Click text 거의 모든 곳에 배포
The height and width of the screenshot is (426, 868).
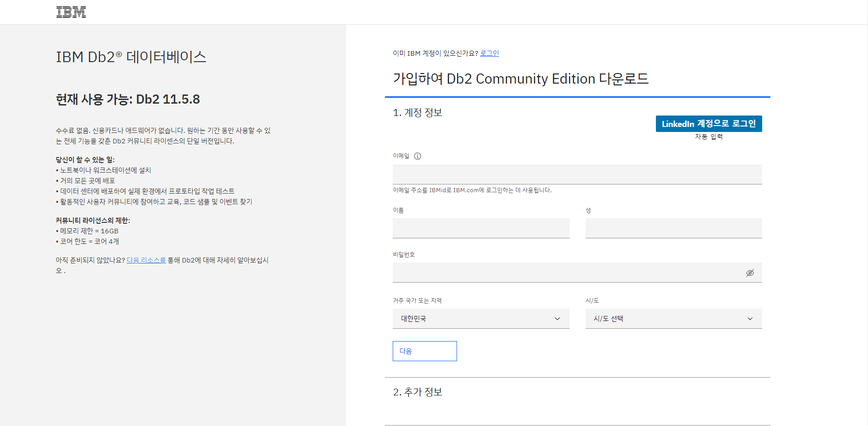(x=88, y=181)
